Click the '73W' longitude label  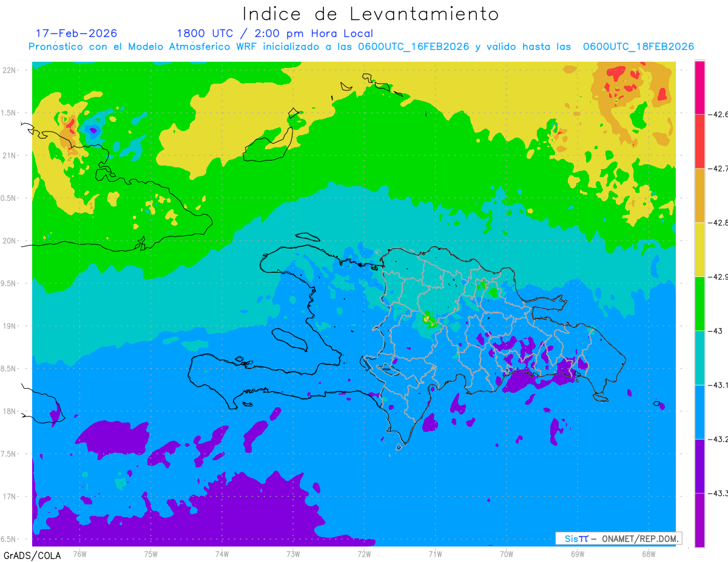coord(293,554)
